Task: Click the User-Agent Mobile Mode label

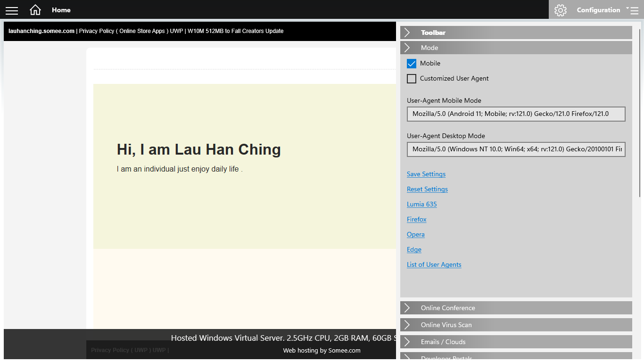Action: coord(444,100)
